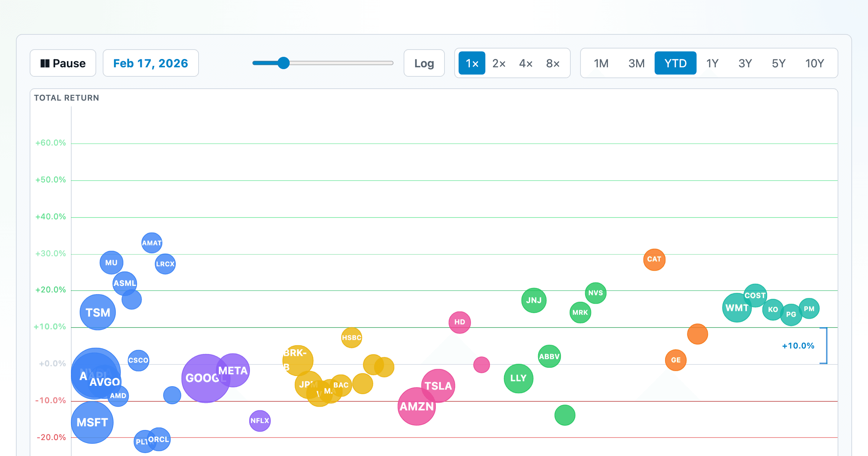Image resolution: width=868 pixels, height=456 pixels.
Task: Click the -20.0% axis label
Action: [51, 438]
